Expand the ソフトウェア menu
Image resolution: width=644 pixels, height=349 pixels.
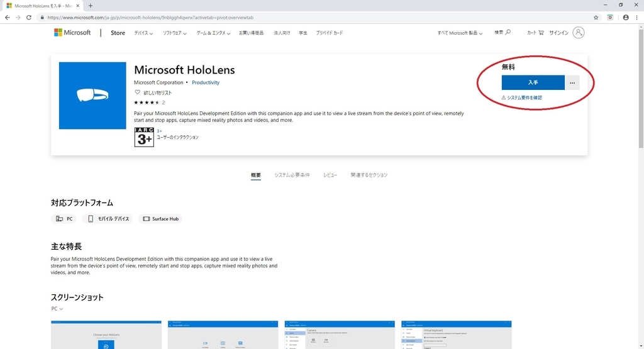tap(175, 33)
